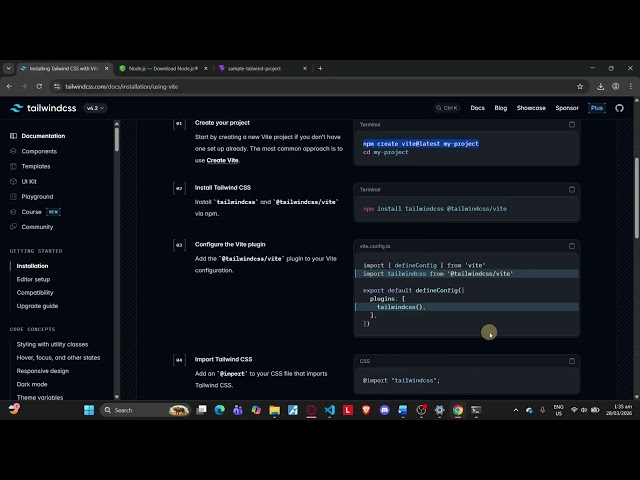This screenshot has width=640, height=480.
Task: Click the sidebar scrollbar thumb
Action: [x=117, y=140]
